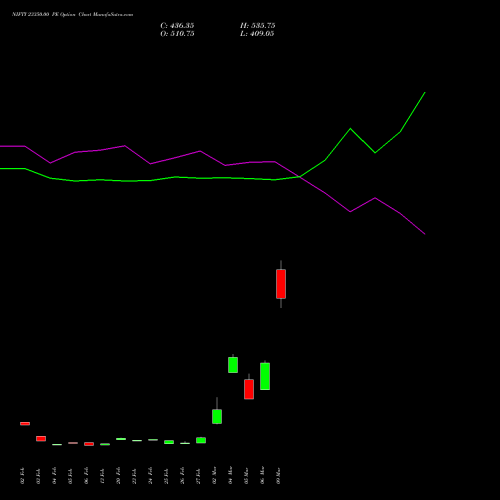Click the green 06 Mar candlestick
This screenshot has height=500, width=500.
pyautogui.click(x=265, y=376)
